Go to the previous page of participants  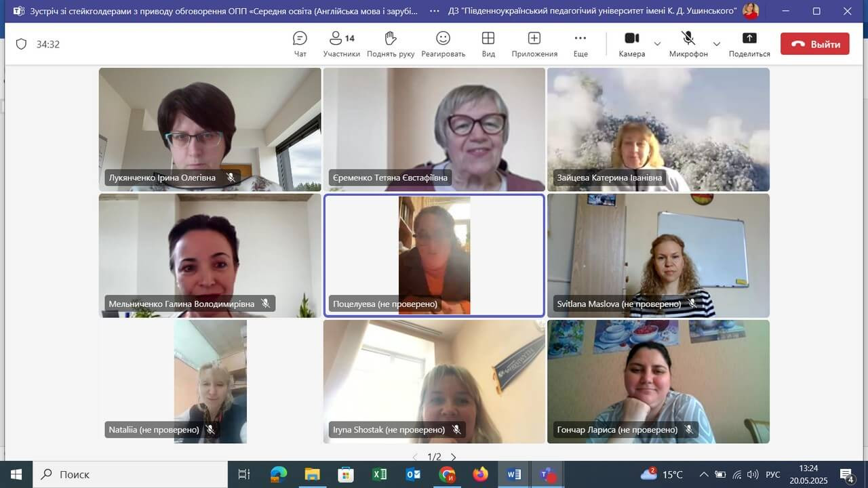tap(415, 457)
